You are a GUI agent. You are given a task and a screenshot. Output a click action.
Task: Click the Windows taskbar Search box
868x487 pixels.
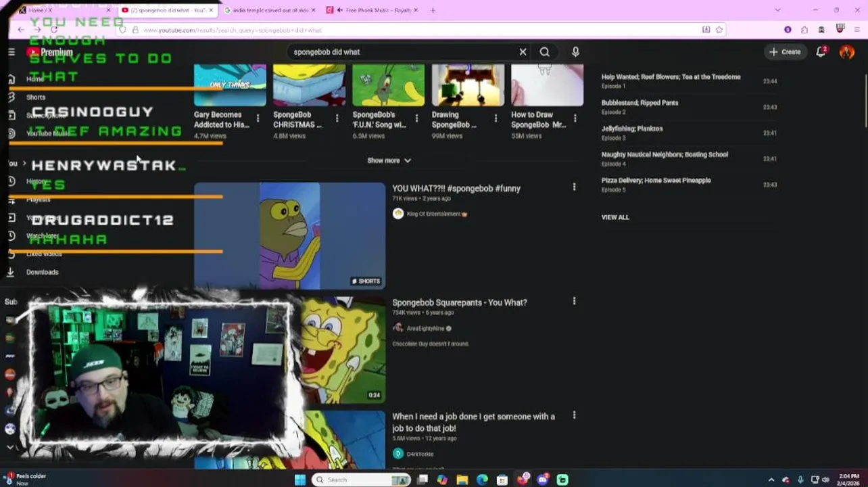point(362,480)
